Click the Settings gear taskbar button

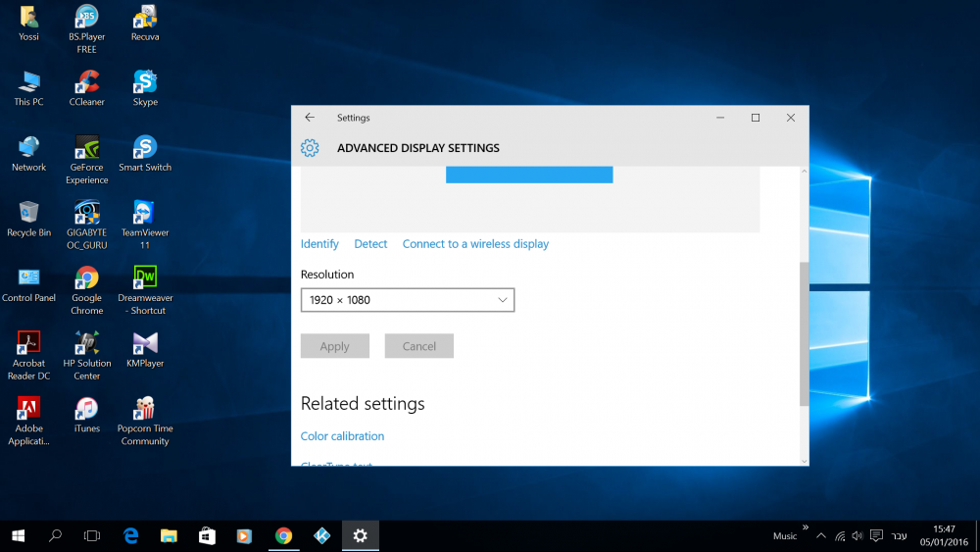[x=360, y=535]
